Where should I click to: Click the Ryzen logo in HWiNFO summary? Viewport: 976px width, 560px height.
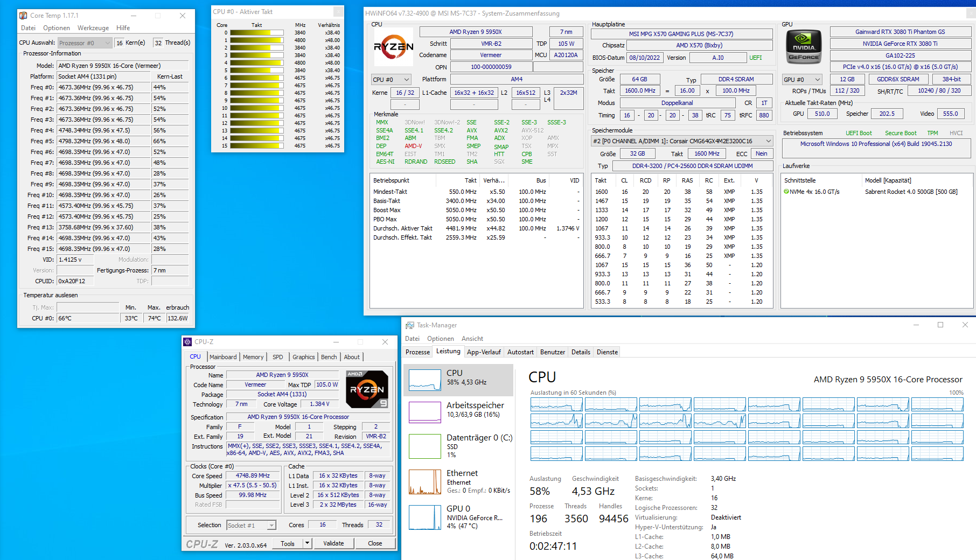point(394,47)
